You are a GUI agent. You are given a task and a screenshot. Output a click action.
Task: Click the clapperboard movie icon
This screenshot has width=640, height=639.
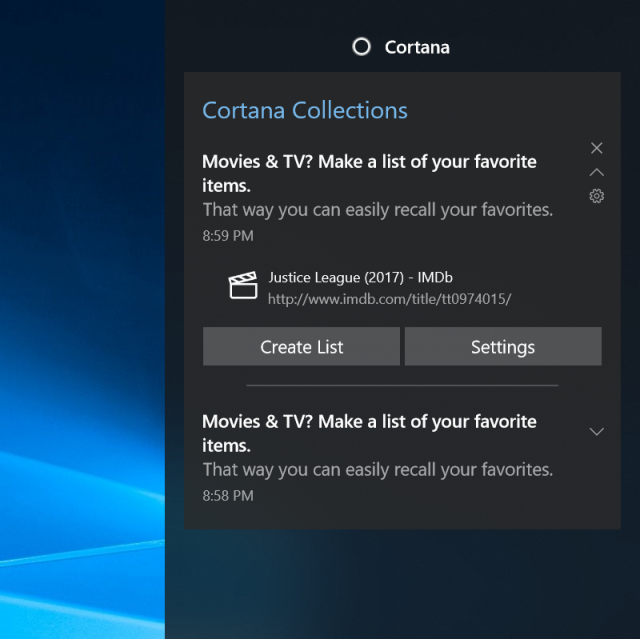pos(243,286)
